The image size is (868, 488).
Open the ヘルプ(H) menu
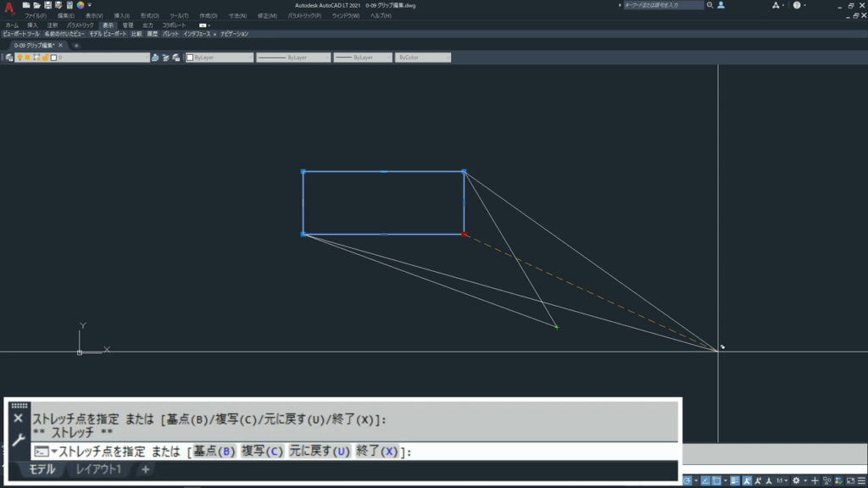(x=381, y=16)
